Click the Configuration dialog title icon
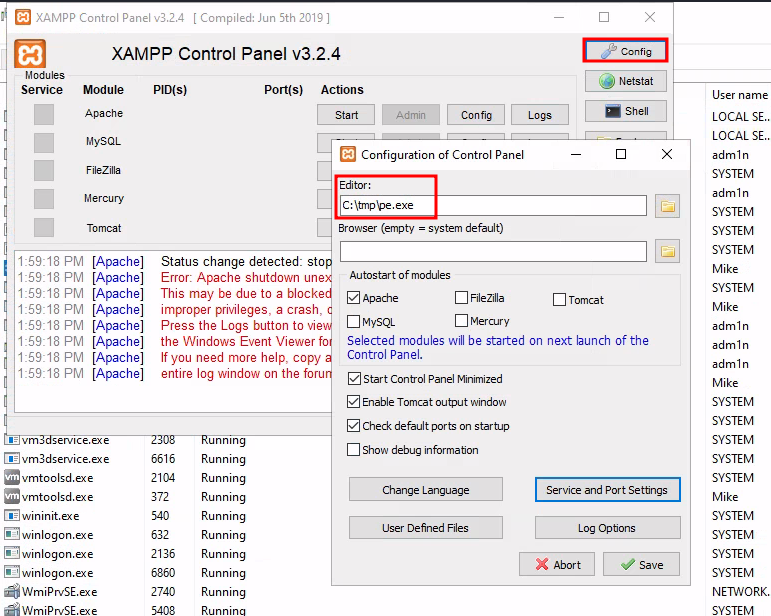 click(348, 154)
